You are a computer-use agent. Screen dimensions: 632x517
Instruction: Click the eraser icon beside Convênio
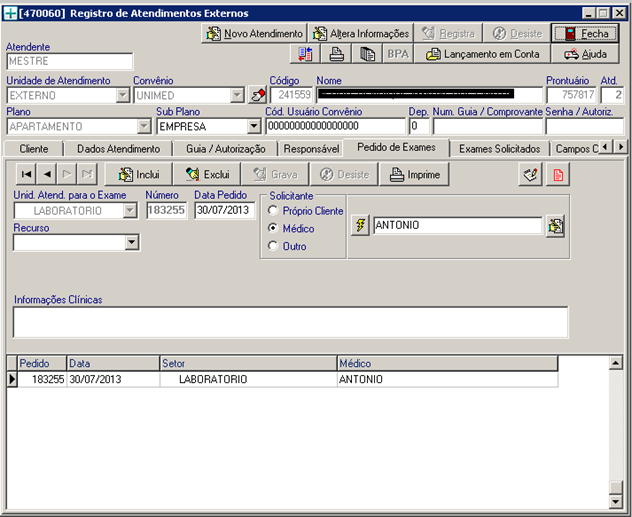click(258, 96)
